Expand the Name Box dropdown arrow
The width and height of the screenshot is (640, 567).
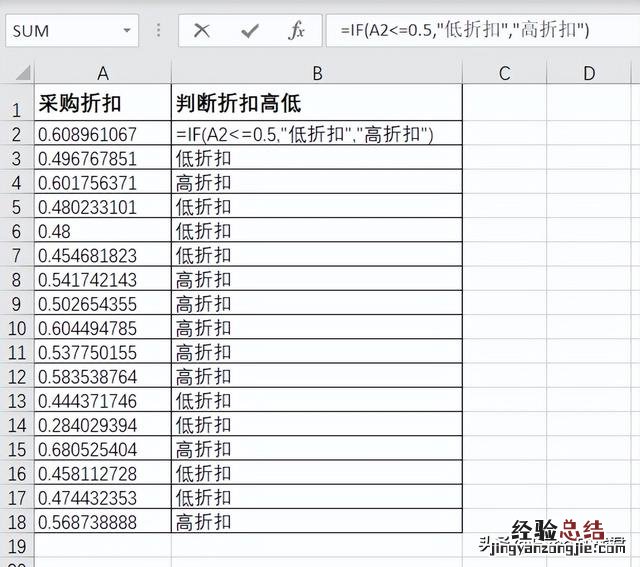126,30
